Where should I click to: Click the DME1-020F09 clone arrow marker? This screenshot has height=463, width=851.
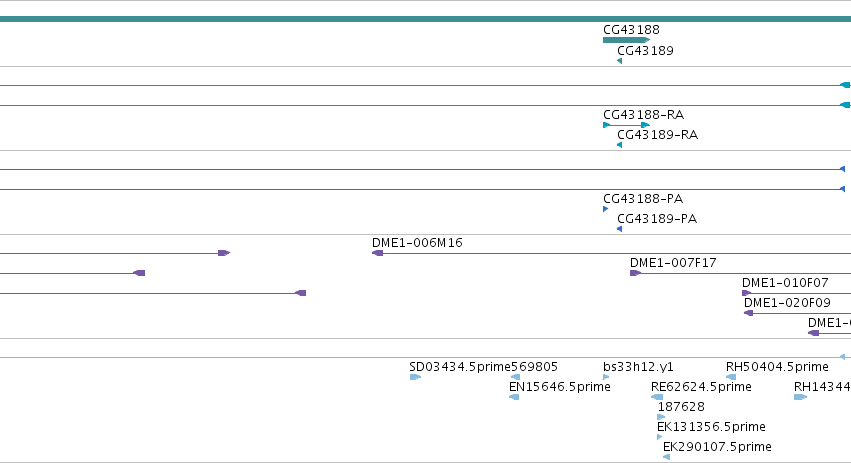point(748,313)
